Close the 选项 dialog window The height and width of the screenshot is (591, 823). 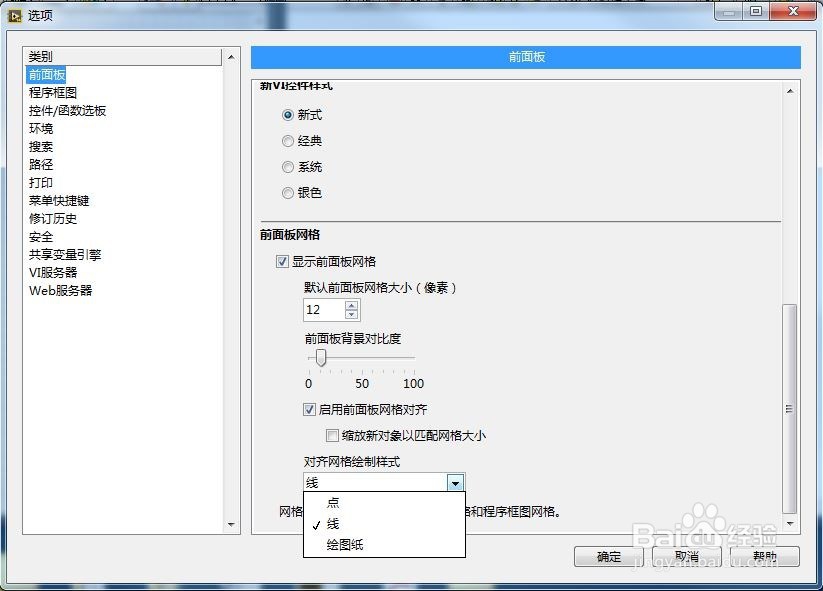tap(793, 11)
